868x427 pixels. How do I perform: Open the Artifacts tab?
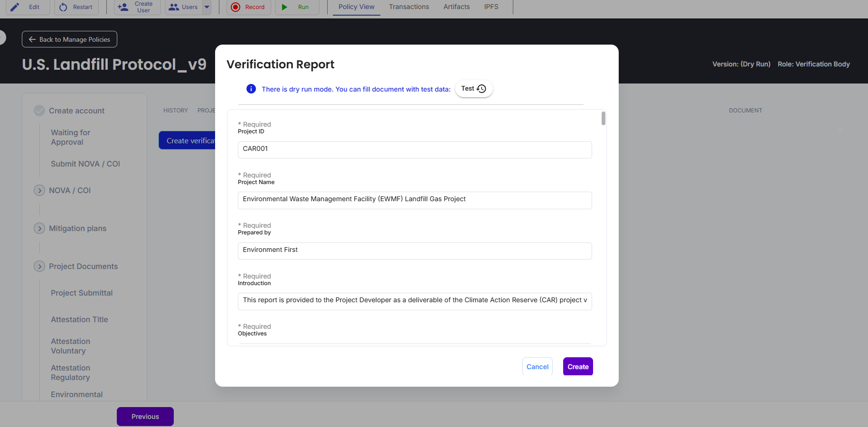[456, 7]
